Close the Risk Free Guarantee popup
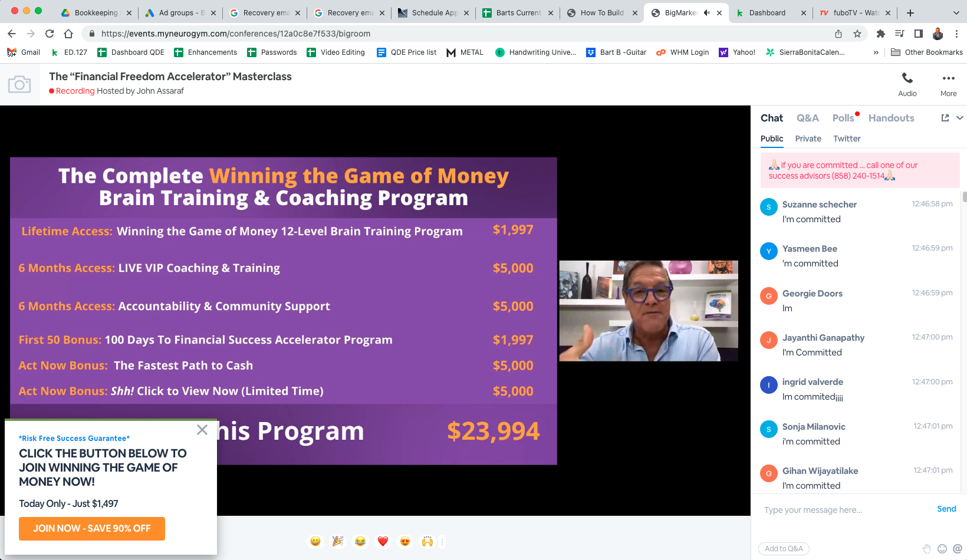Screen dimensions: 967x560 point(202,430)
